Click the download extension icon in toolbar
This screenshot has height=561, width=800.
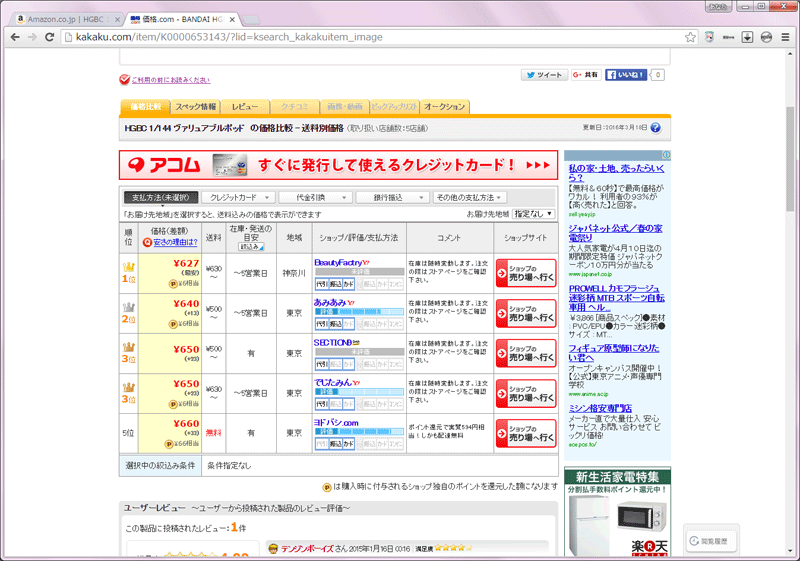point(746,37)
